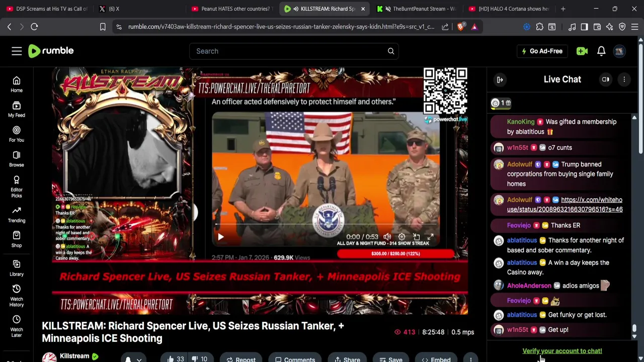Open Watch History in the sidebar
644x362 pixels.
(x=17, y=296)
